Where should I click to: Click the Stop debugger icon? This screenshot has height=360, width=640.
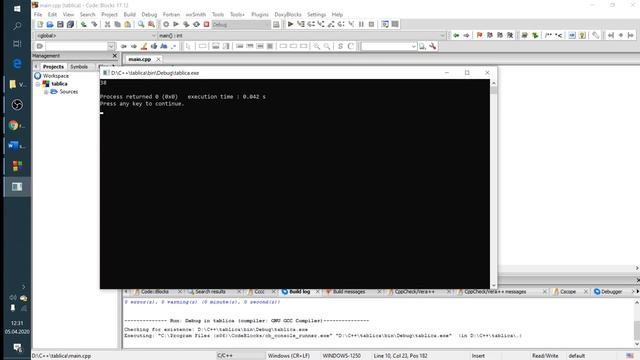point(371,24)
